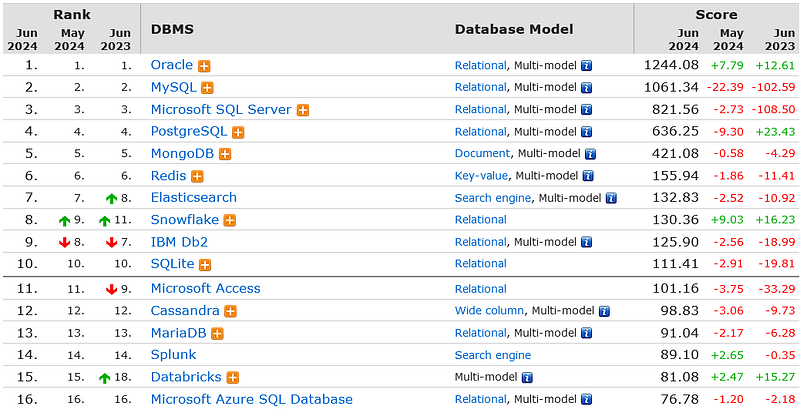Click the plus icon beside Microsoft SQL Server
This screenshot has width=800, height=409.
pyautogui.click(x=303, y=110)
